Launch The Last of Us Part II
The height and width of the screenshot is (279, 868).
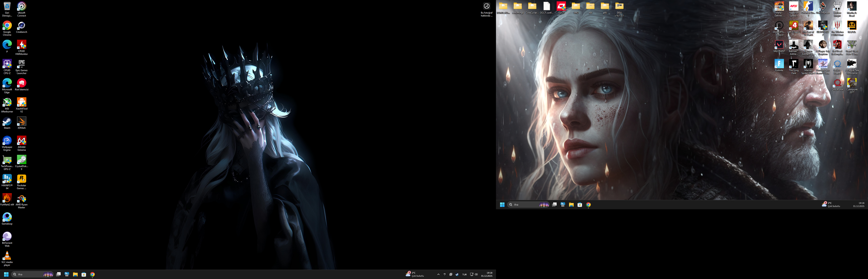click(x=808, y=29)
